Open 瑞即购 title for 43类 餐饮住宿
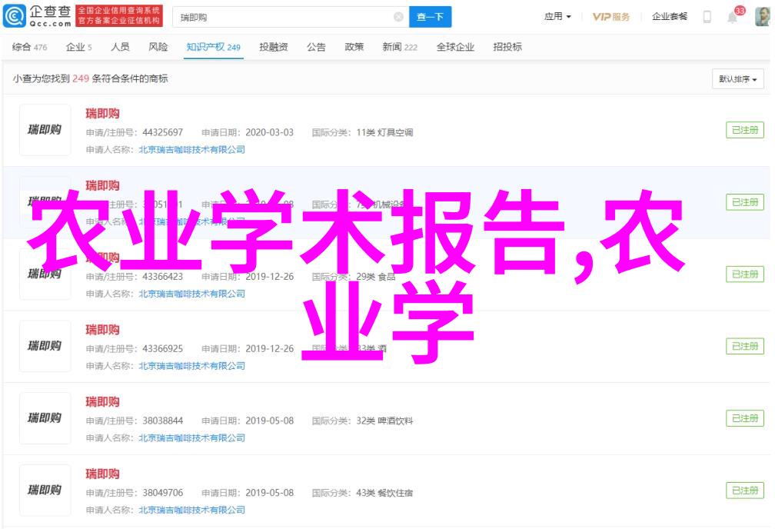This screenshot has height=532, width=775. tap(102, 474)
